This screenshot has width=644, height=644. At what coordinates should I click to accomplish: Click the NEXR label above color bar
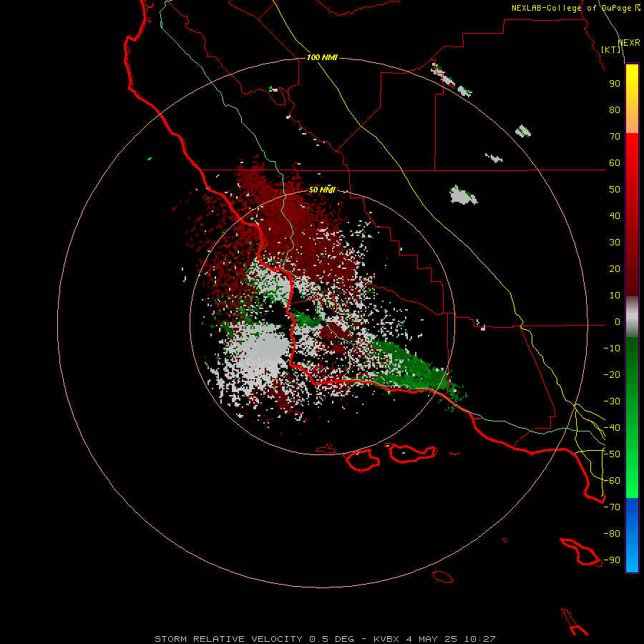coord(629,43)
